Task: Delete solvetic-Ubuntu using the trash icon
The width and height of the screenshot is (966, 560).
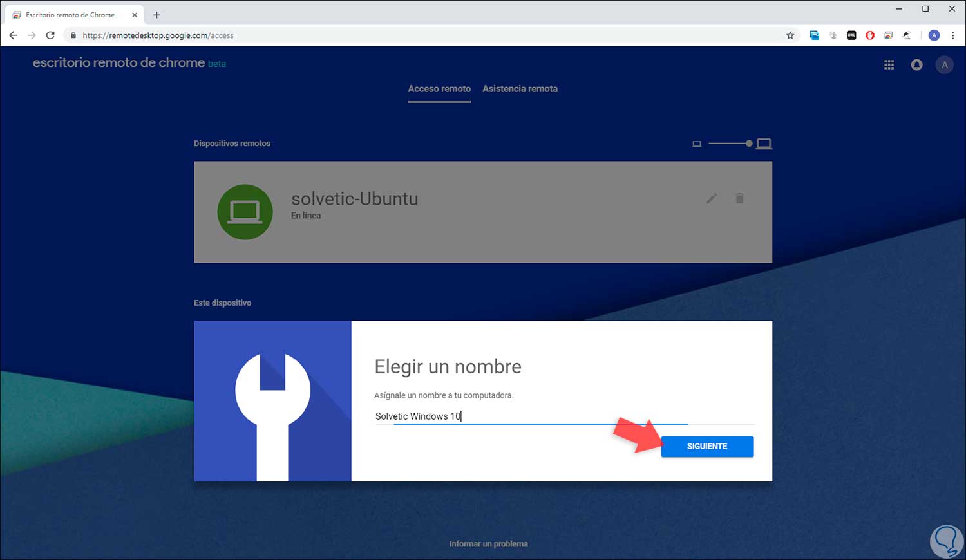Action: click(739, 198)
